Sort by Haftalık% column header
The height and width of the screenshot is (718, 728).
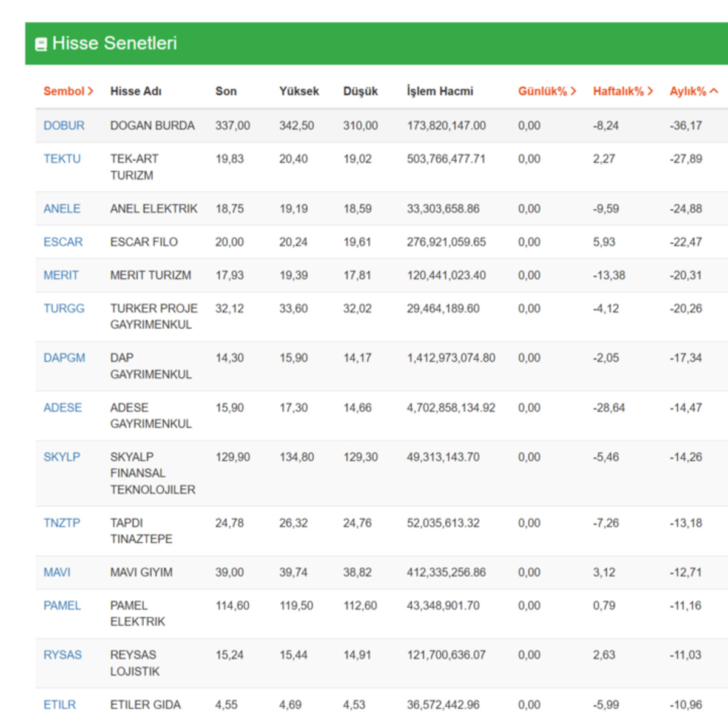click(x=623, y=91)
